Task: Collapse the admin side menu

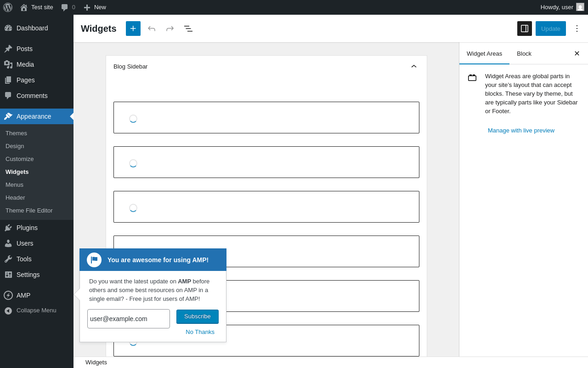Action: [x=36, y=310]
